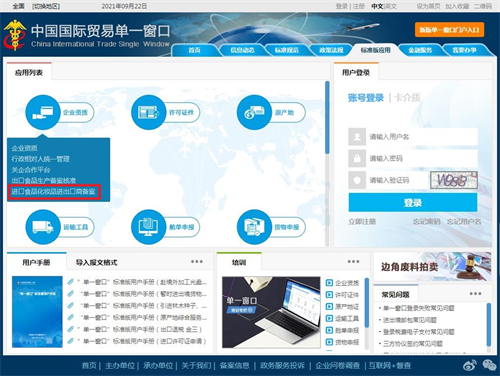The image size is (500, 376).
Task: Switch to 卡介质 login mode
Action: [407, 98]
